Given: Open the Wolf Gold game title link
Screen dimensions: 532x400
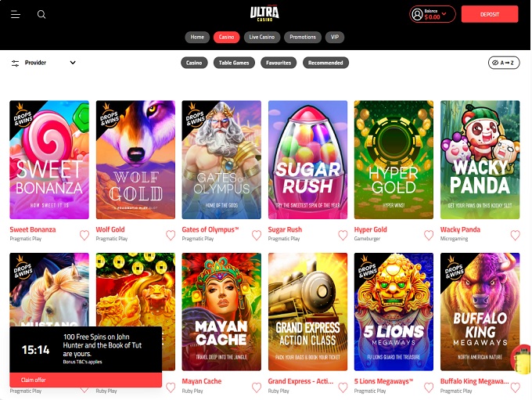Looking at the screenshot, I should [110, 230].
